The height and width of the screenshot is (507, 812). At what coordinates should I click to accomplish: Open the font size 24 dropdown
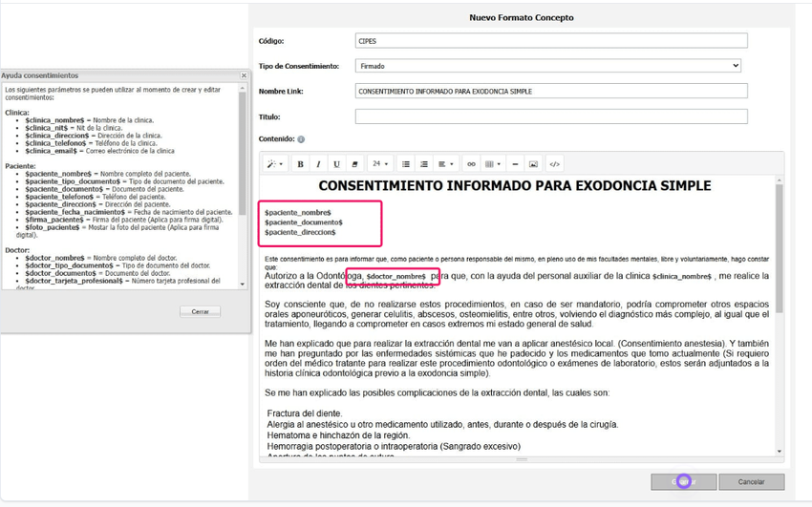click(x=380, y=164)
